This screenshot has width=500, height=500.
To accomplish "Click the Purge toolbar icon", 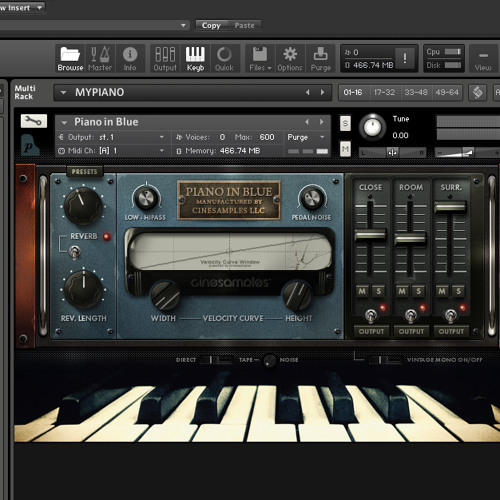I will [x=320, y=59].
